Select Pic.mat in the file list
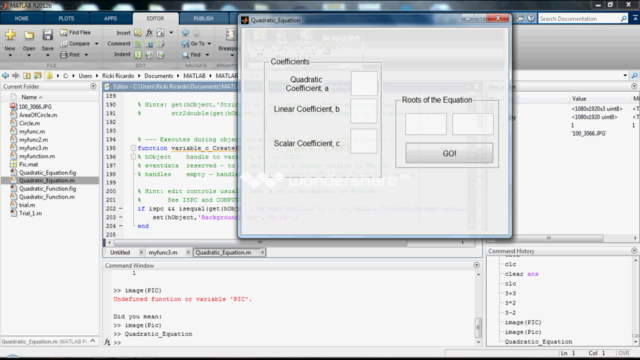The height and width of the screenshot is (360, 640). [28, 164]
